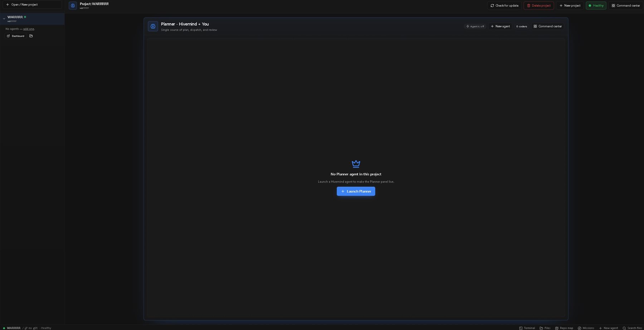The image size is (644, 330).
Task: Click the crown icon above No Planner text
Action: 356,164
